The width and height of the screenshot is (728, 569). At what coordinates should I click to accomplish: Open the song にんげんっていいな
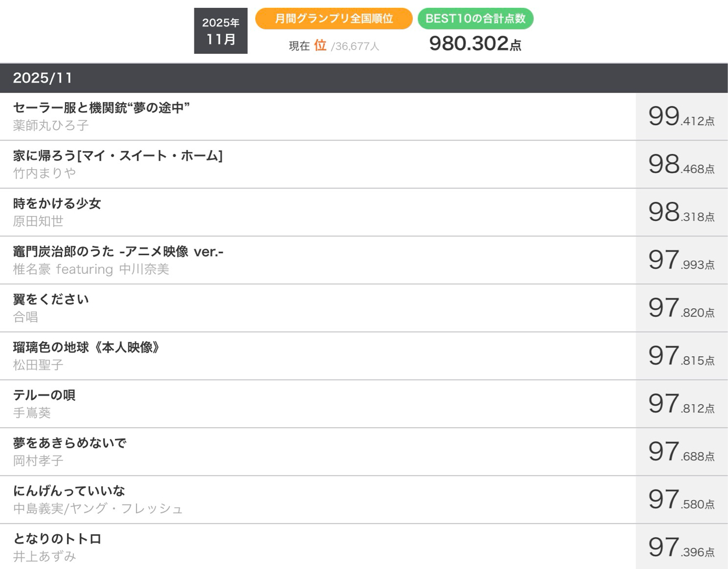(69, 492)
